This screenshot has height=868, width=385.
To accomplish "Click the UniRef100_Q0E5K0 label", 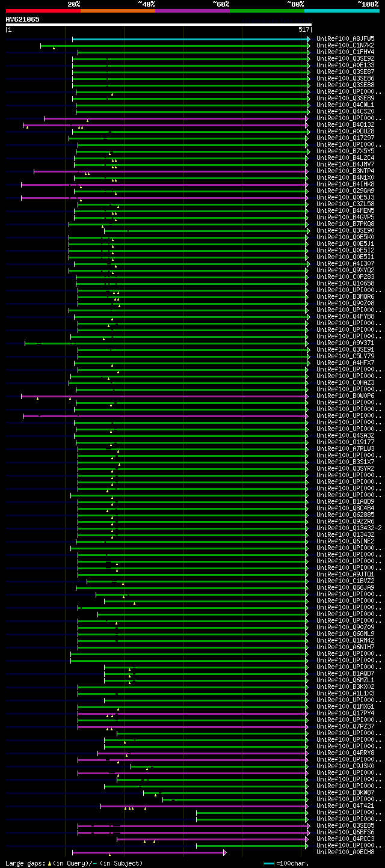I will tap(345, 237).
